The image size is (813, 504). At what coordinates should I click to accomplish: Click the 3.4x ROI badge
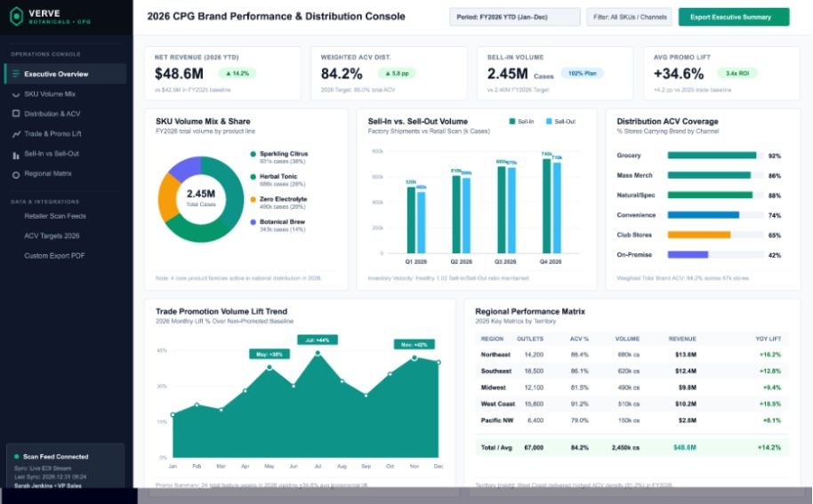(737, 74)
